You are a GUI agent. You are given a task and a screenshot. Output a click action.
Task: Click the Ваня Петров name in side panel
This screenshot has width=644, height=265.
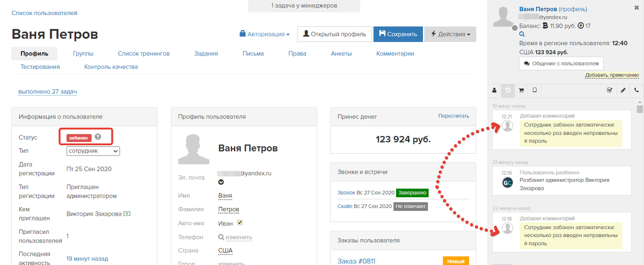pyautogui.click(x=538, y=9)
